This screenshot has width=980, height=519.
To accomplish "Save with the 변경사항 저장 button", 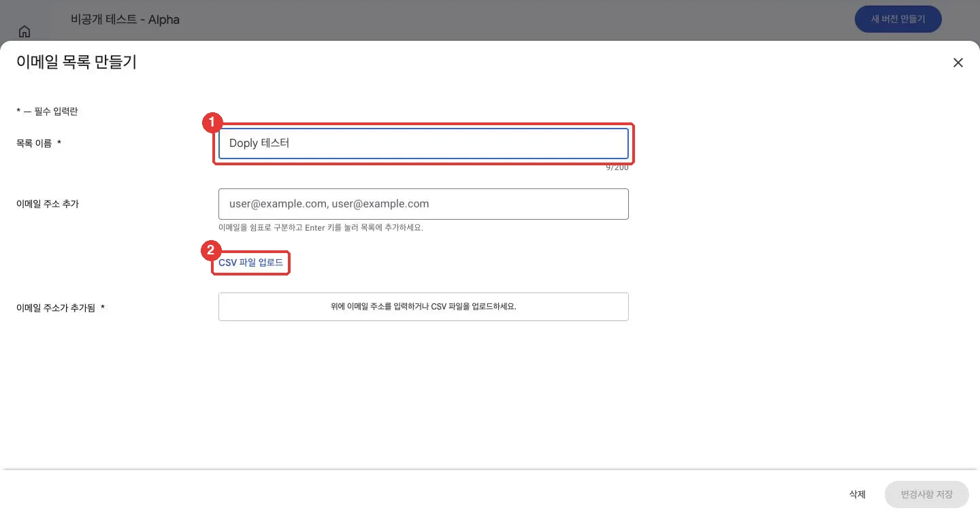I will click(x=926, y=495).
